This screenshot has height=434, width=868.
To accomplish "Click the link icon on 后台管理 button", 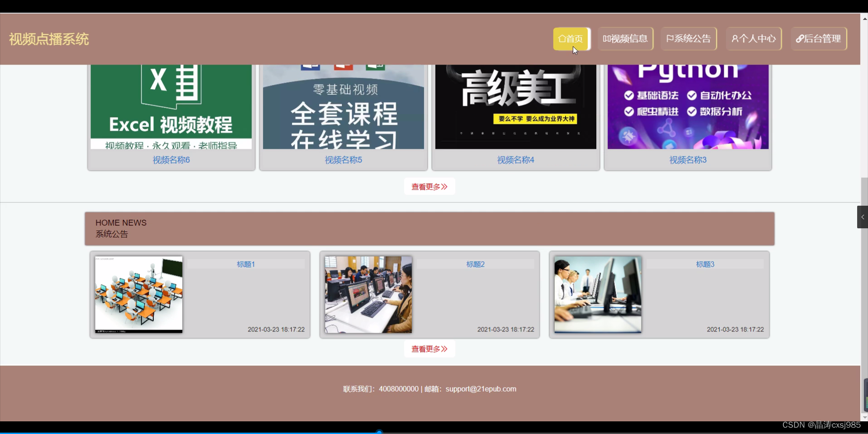I will coord(799,38).
